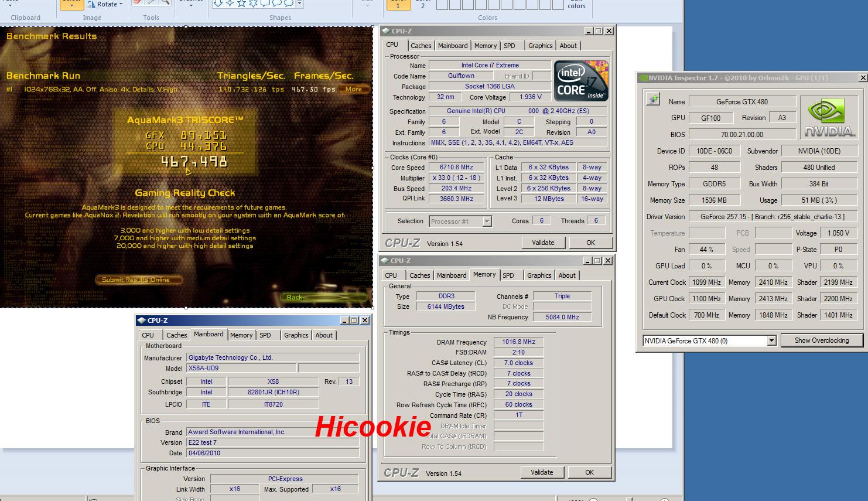Open the Mainboard tab in top CPU-Z
Viewport: 868px width, 501px height.
click(453, 46)
